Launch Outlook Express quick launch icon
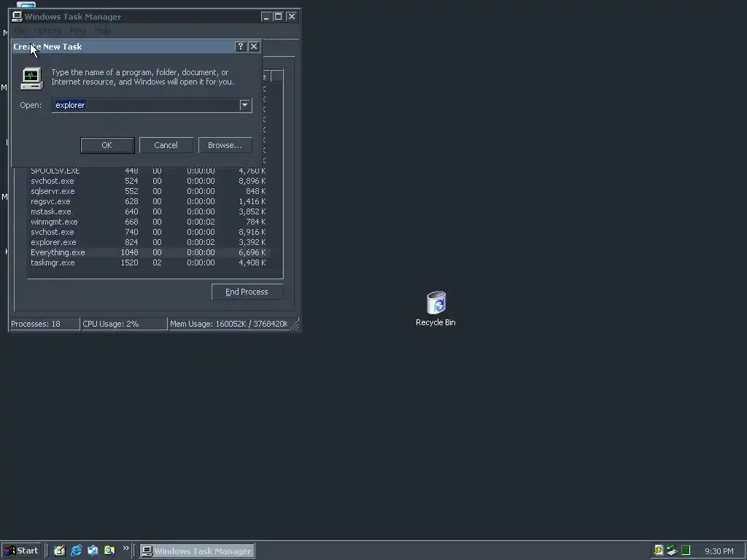 (x=93, y=551)
